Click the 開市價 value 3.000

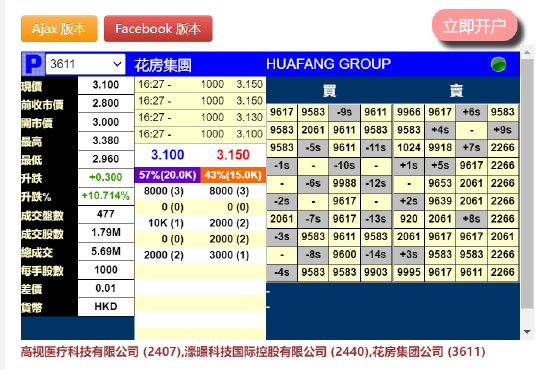[106, 122]
